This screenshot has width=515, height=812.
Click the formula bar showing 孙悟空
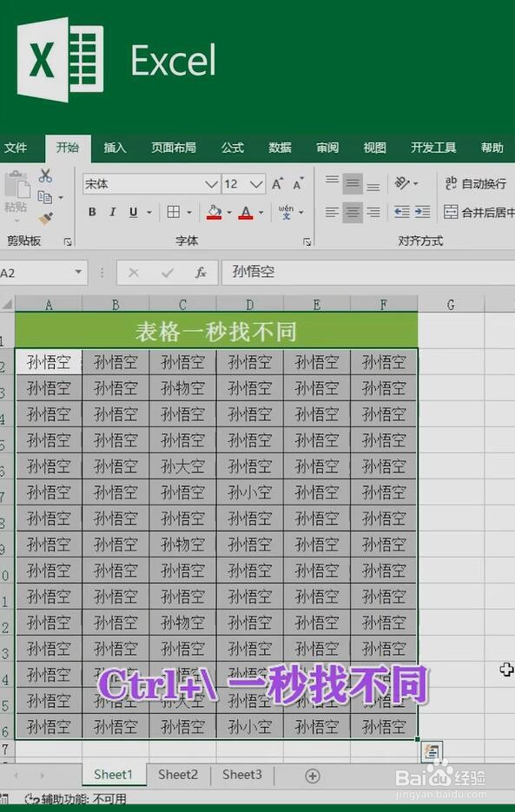coord(368,273)
